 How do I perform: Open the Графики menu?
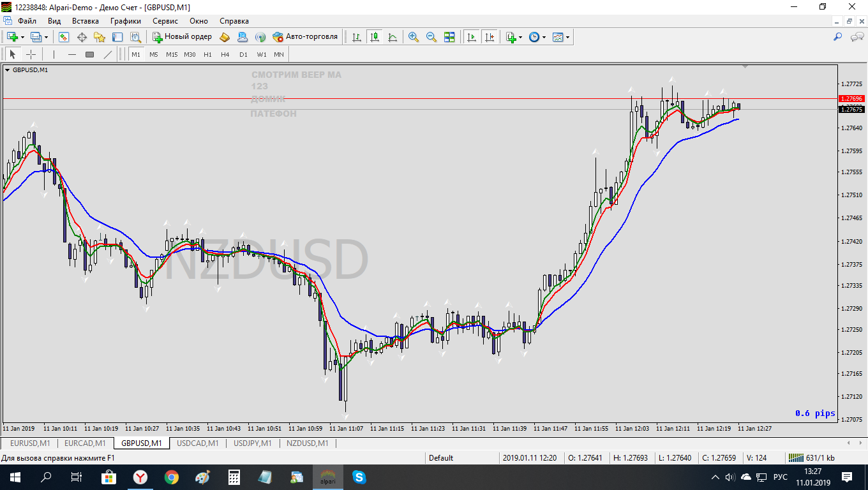pos(126,20)
